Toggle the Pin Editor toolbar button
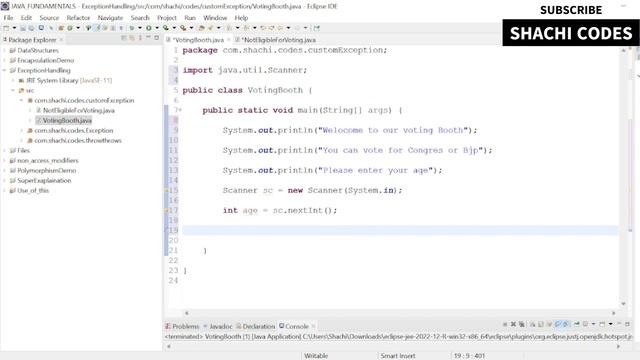 tap(317, 28)
